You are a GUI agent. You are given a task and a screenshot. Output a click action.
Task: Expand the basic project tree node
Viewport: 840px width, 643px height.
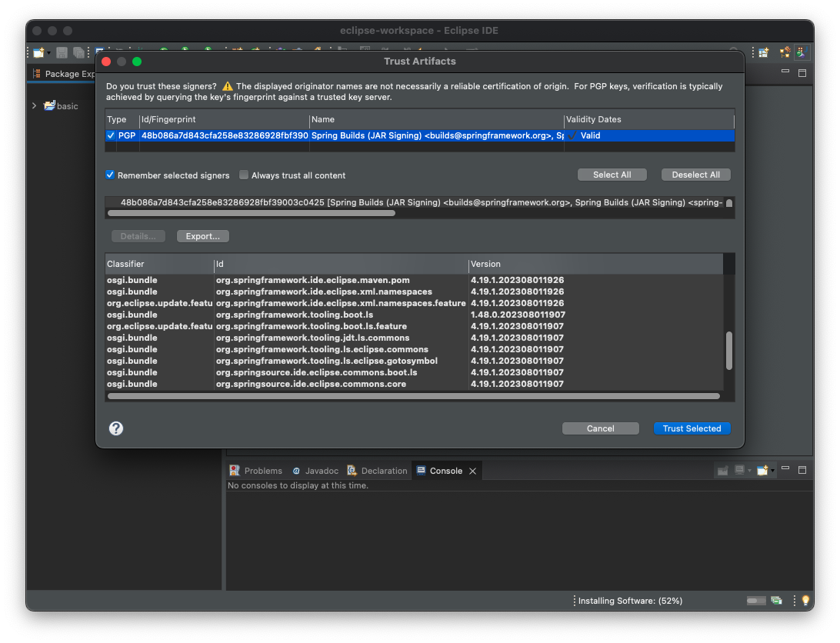35,105
